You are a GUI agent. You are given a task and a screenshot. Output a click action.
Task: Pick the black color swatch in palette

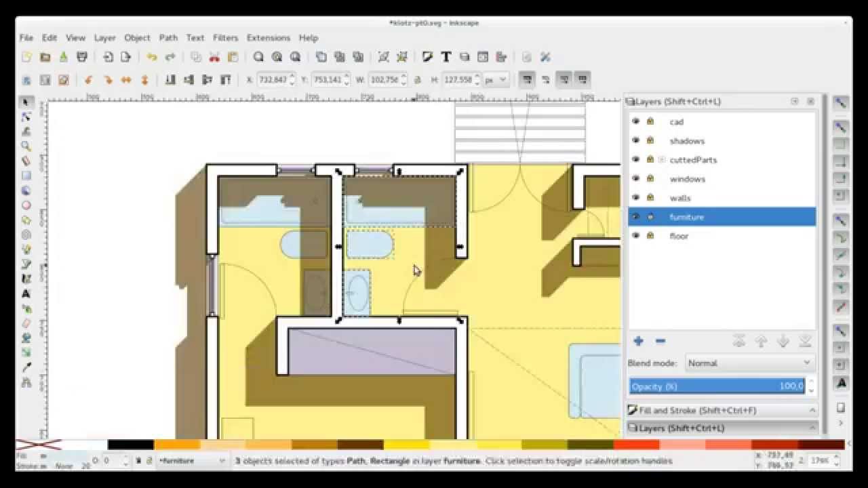(x=131, y=445)
